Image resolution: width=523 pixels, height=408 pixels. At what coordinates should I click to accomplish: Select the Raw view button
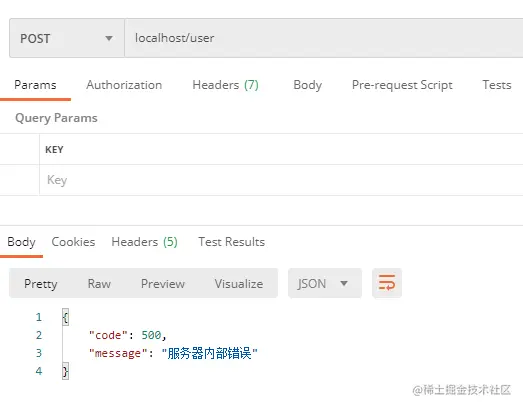tap(99, 284)
